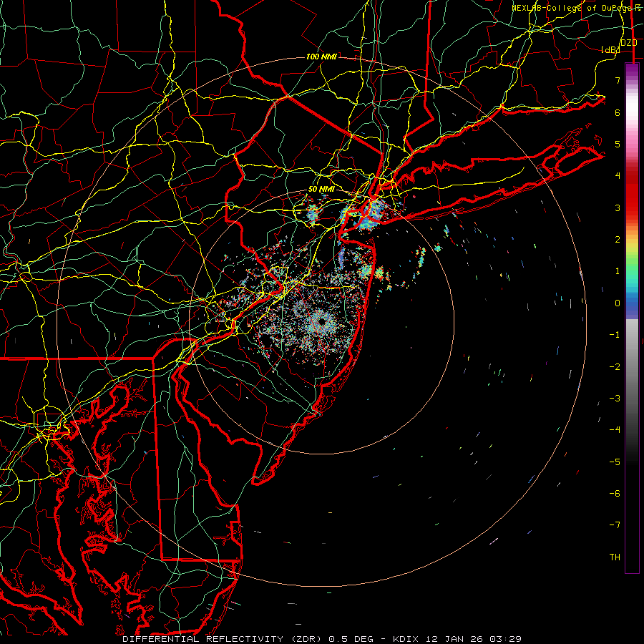Click the gray band of color bar near -2

click(x=632, y=366)
